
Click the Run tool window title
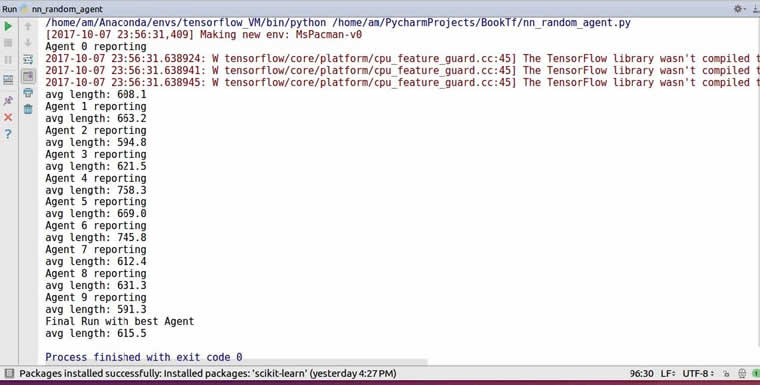9,9
